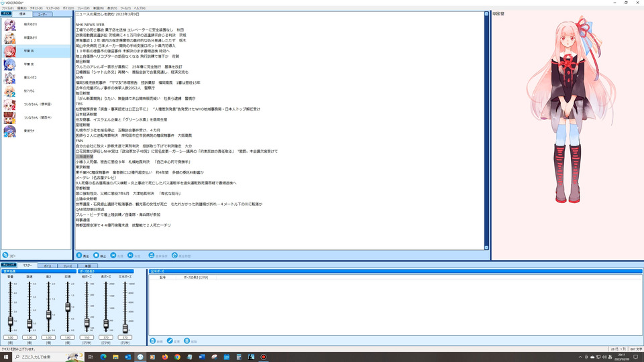Switch to the フレーズ tuning tab
Viewport: 644px width, 362px height.
(67, 266)
